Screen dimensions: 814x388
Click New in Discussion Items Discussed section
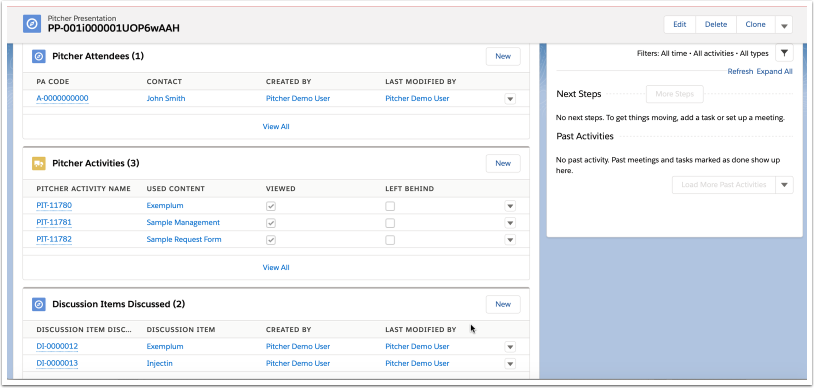pos(503,304)
